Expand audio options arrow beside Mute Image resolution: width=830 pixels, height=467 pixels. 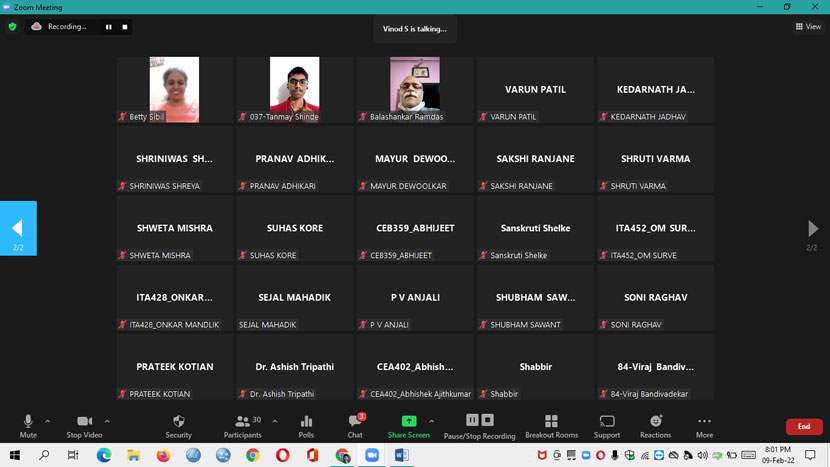[x=47, y=421]
